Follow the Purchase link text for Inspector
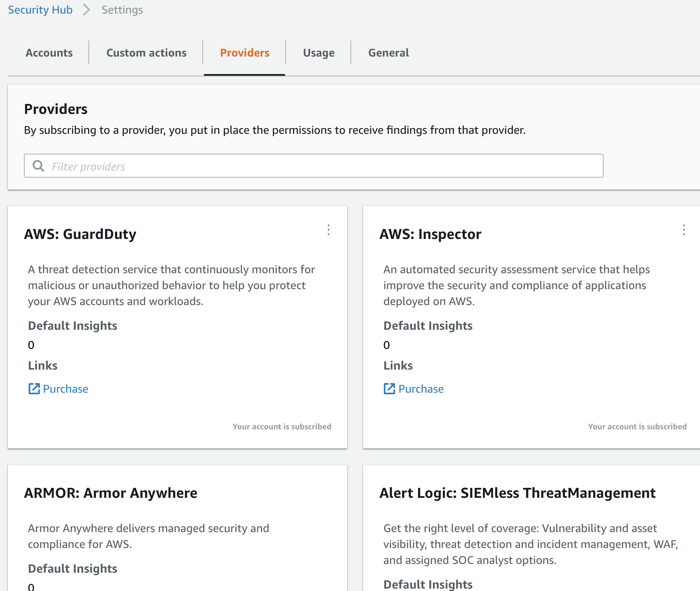 421,389
